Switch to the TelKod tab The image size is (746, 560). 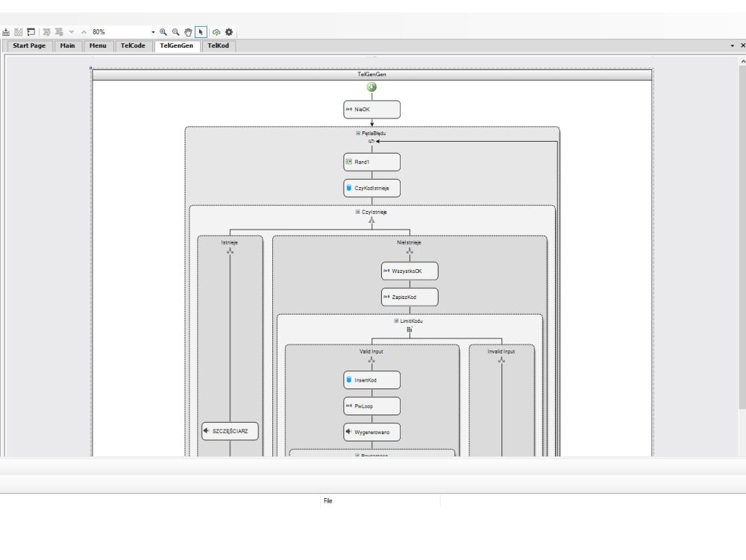click(219, 45)
